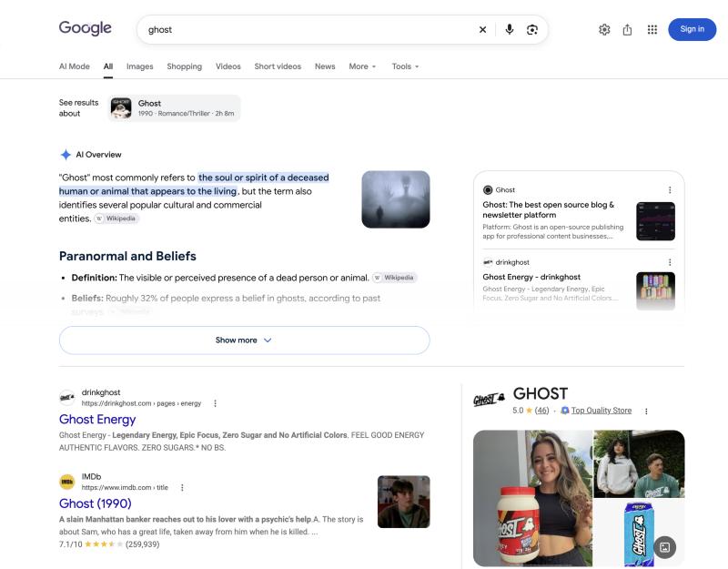Open options menu for Ghost blog platform card
The height and width of the screenshot is (569, 728).
click(670, 190)
